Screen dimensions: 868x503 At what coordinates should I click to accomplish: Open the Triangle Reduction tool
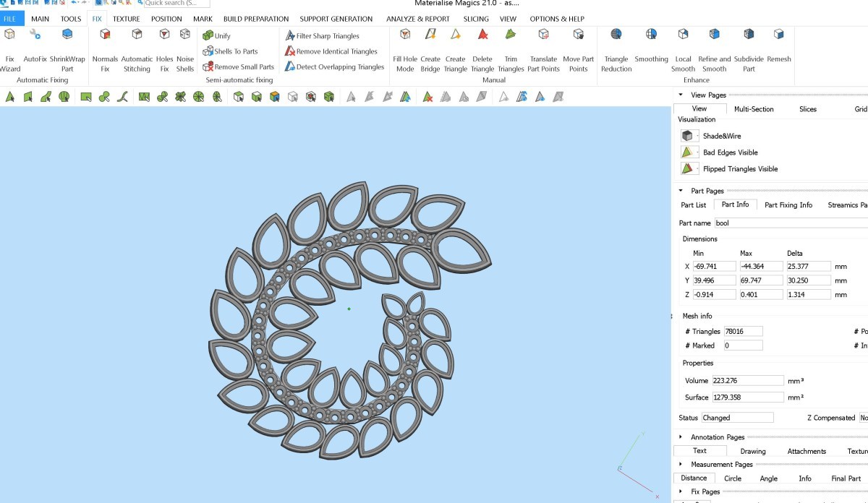pyautogui.click(x=616, y=49)
